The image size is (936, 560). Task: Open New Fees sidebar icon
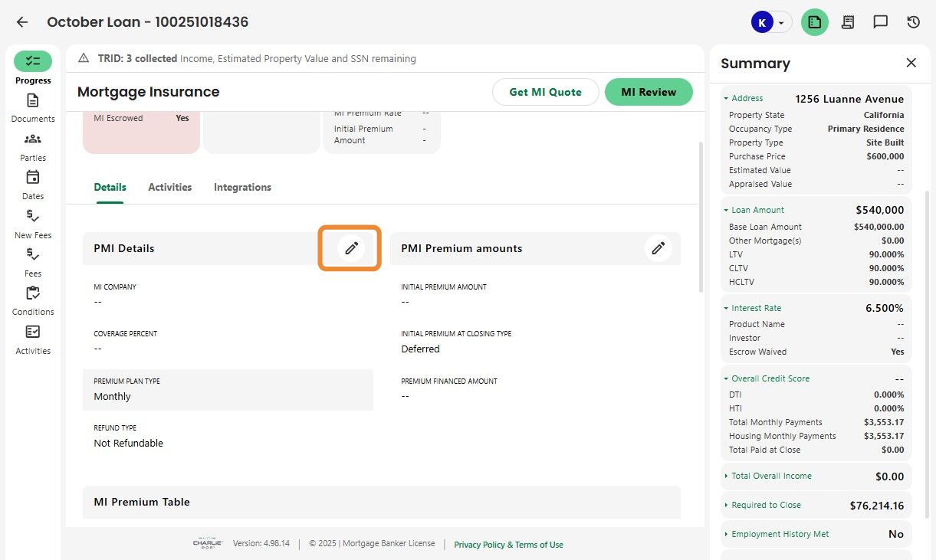tap(33, 217)
